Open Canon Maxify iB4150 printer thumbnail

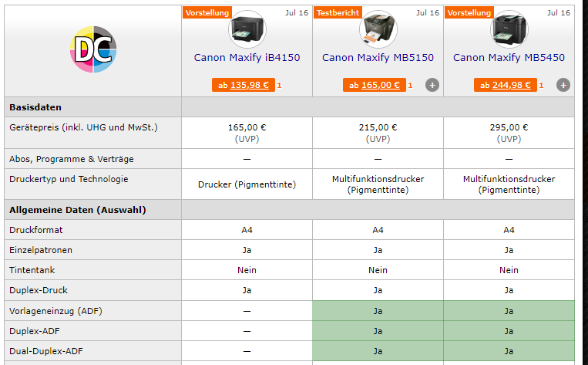[x=247, y=29]
